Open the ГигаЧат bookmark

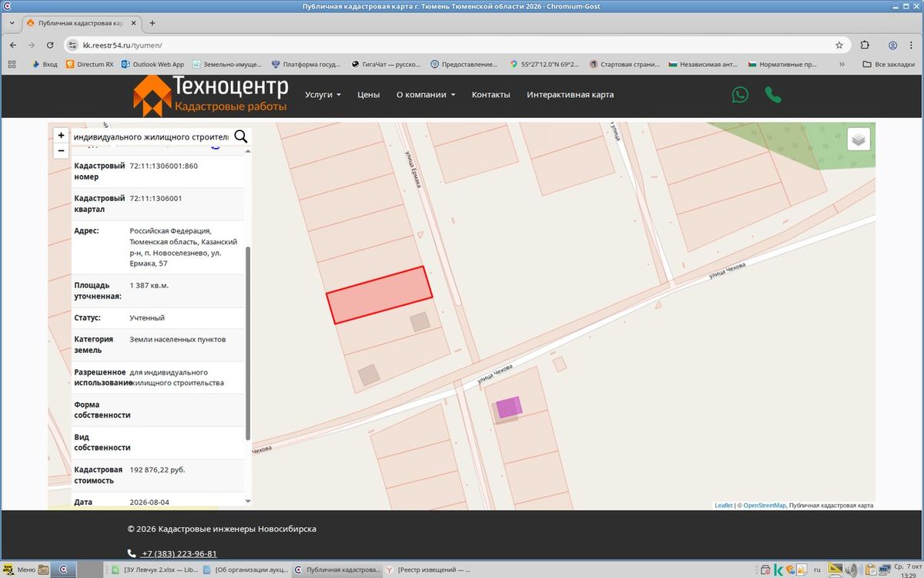[x=386, y=64]
